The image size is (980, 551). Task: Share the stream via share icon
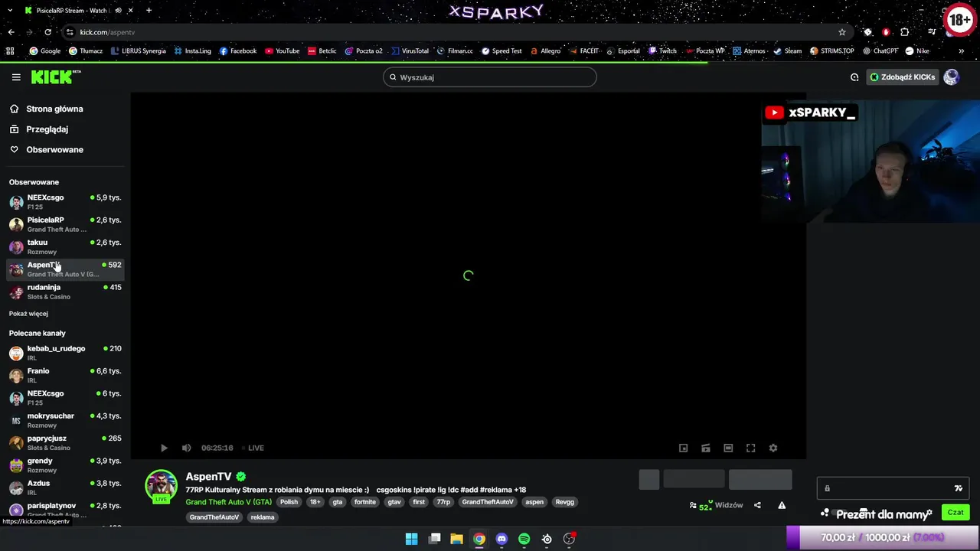point(757,505)
